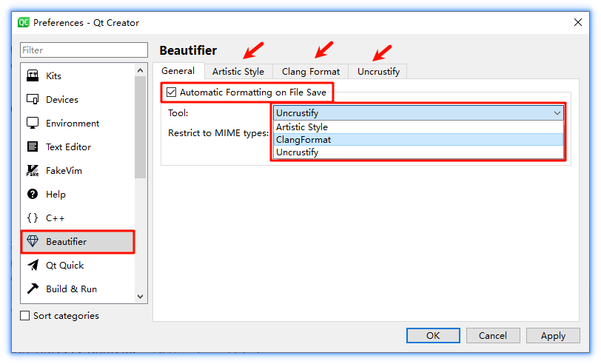Viewport: 601px width, 364px height.
Task: Open the Environment monitor icon
Action: [x=33, y=124]
